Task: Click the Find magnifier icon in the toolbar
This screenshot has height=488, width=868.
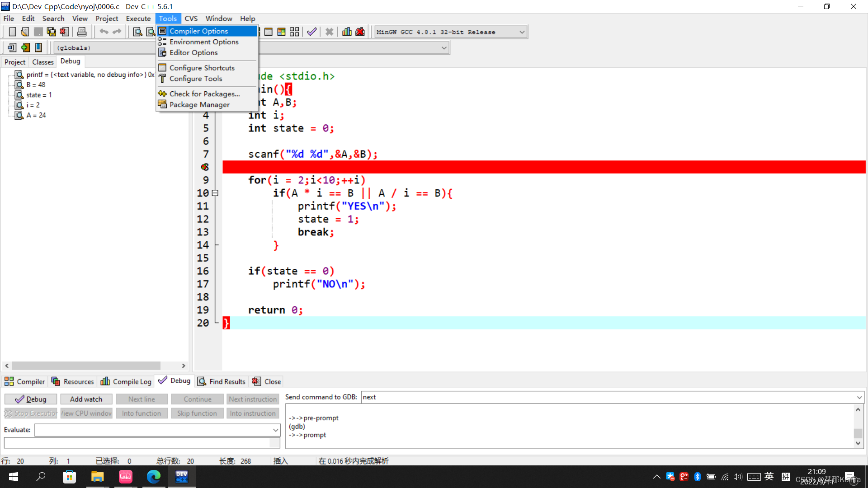Action: pos(137,32)
